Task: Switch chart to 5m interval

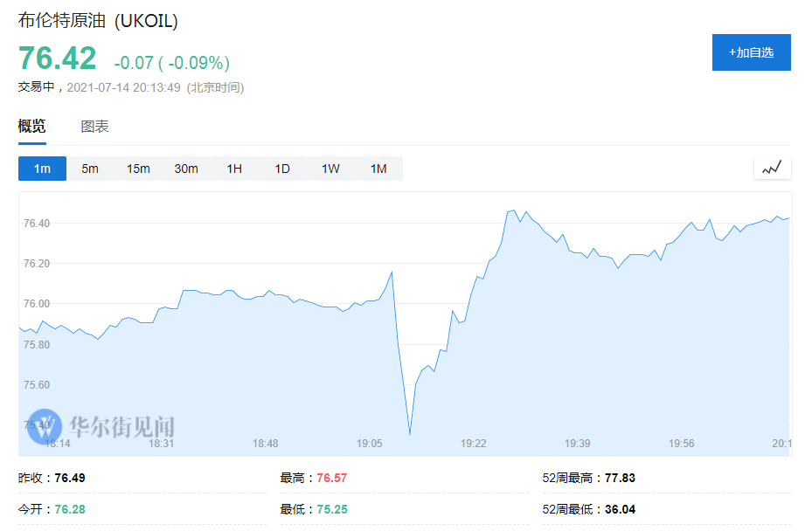Action: 90,169
